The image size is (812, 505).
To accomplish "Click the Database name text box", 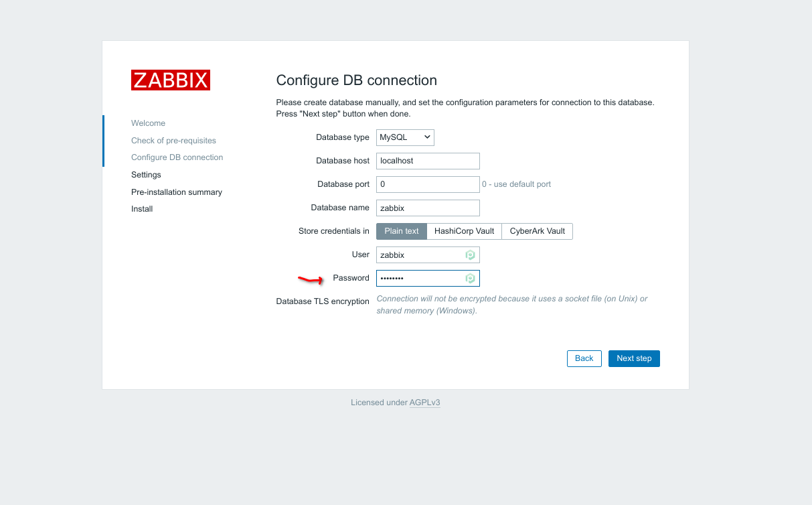I will tap(427, 208).
